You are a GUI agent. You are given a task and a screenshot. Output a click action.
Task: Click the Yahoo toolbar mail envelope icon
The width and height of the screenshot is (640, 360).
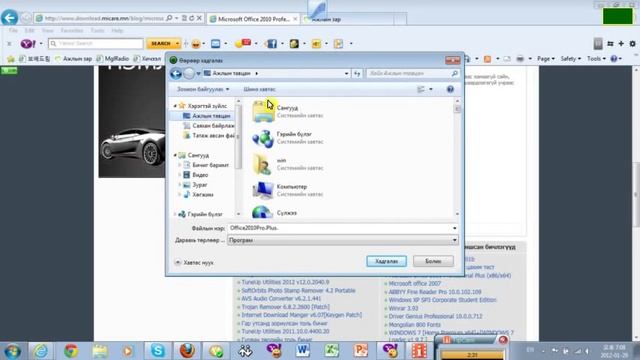click(216, 43)
